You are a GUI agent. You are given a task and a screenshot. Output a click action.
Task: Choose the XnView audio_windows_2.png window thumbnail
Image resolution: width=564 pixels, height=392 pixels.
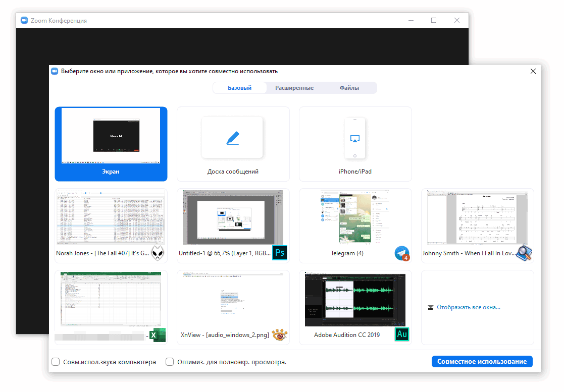pos(233,307)
